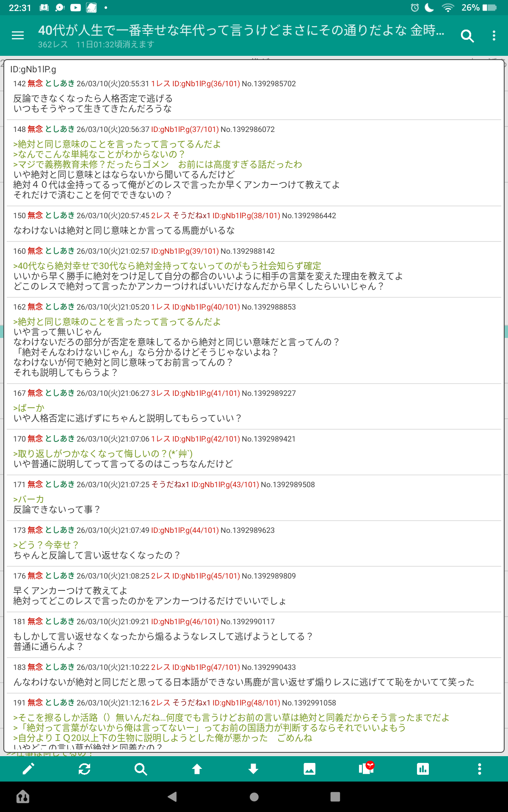Viewport: 508px width, 812px height.
Task: Tap the quoted line >ばーか in post 167
Action: pos(29,408)
